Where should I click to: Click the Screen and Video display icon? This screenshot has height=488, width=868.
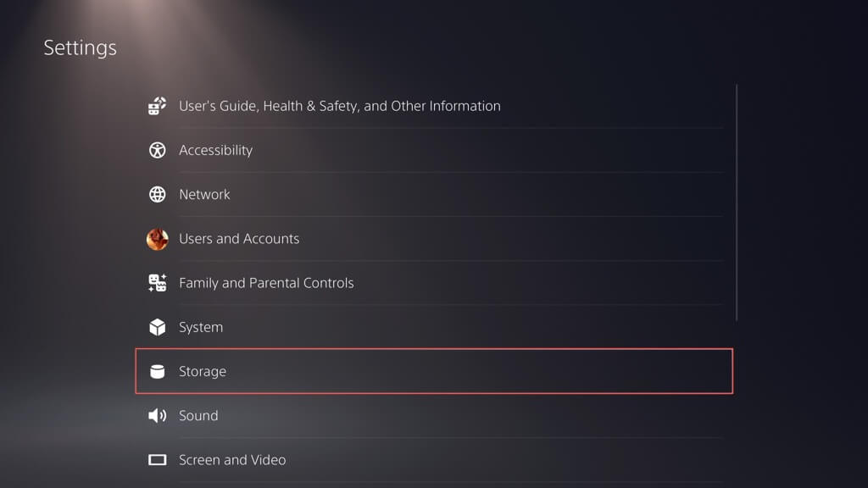(157, 460)
